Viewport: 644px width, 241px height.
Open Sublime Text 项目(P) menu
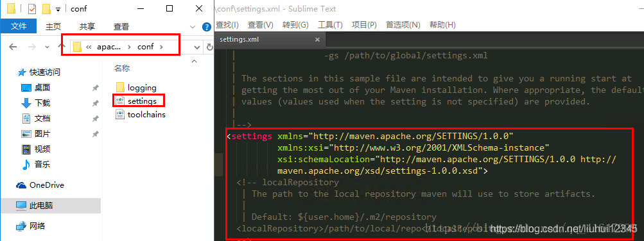pos(364,25)
